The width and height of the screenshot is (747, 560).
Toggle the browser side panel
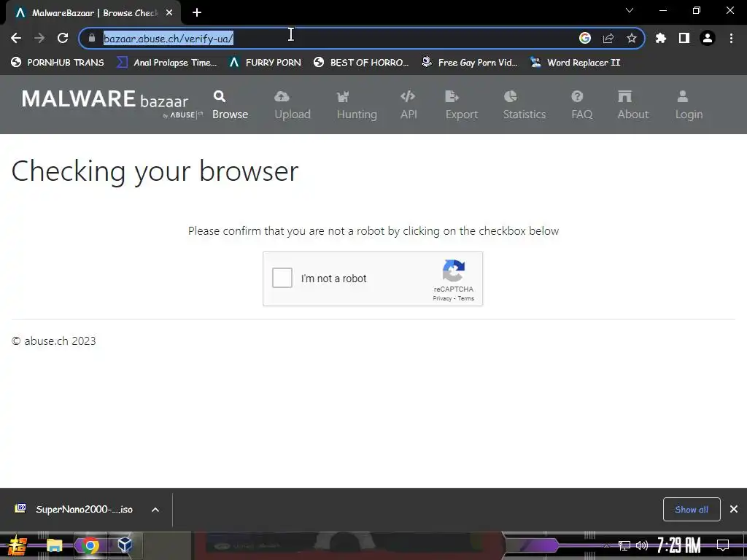[x=684, y=38]
